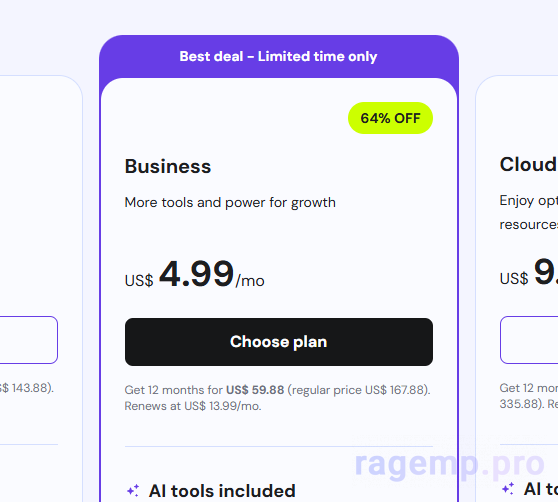Click the left card's 143.88 price note

point(27,388)
